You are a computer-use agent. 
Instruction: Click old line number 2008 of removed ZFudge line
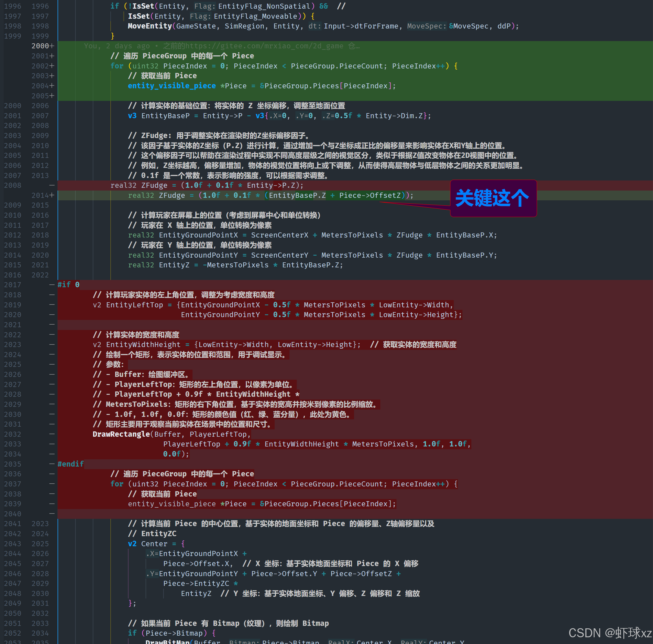click(x=13, y=185)
